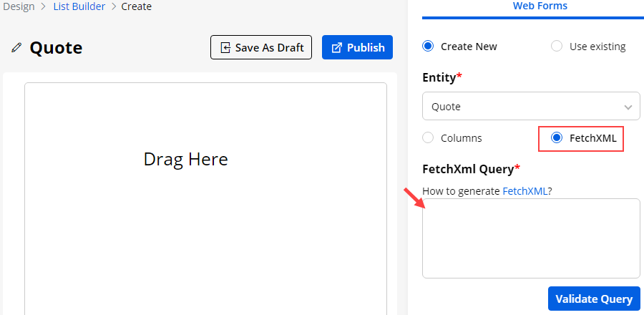Select the Use existing radio option
644x315 pixels.
coord(557,47)
